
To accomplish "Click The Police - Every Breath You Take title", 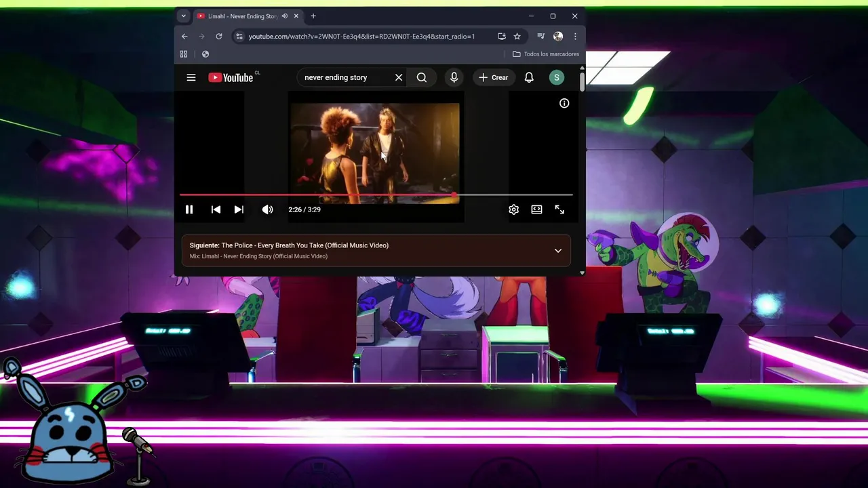I will point(305,245).
